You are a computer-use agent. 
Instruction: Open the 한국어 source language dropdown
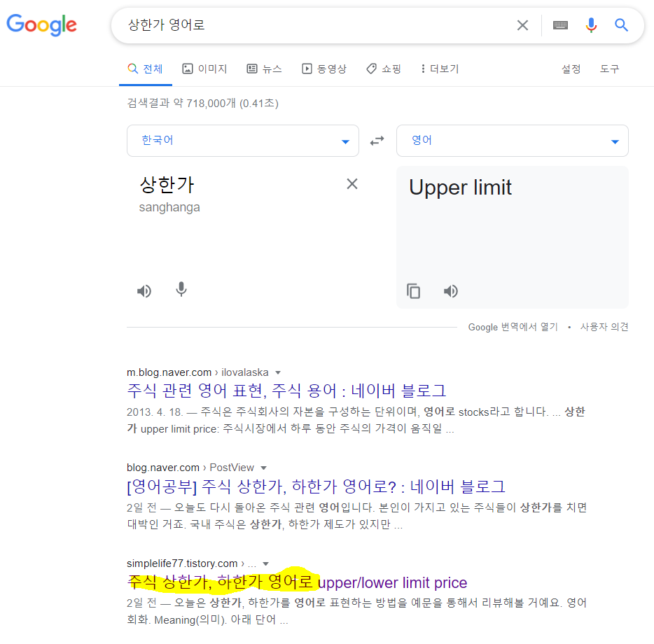point(243,141)
